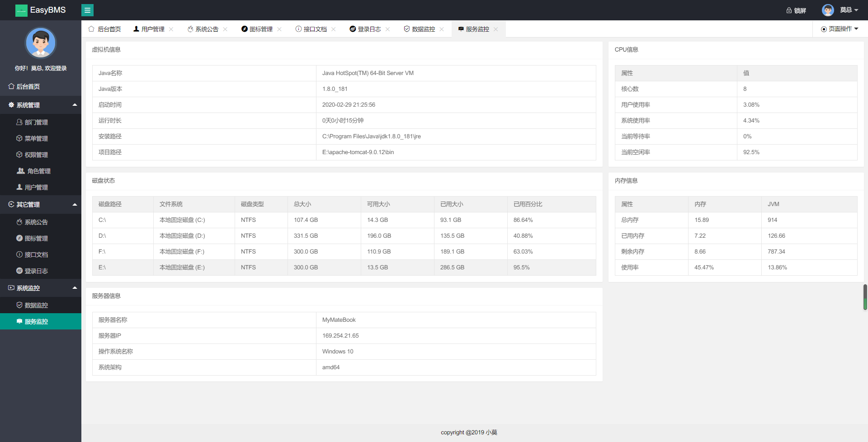Click the 169.254.21.65 server IP value
Screen dimensions: 868x442
tap(340, 336)
